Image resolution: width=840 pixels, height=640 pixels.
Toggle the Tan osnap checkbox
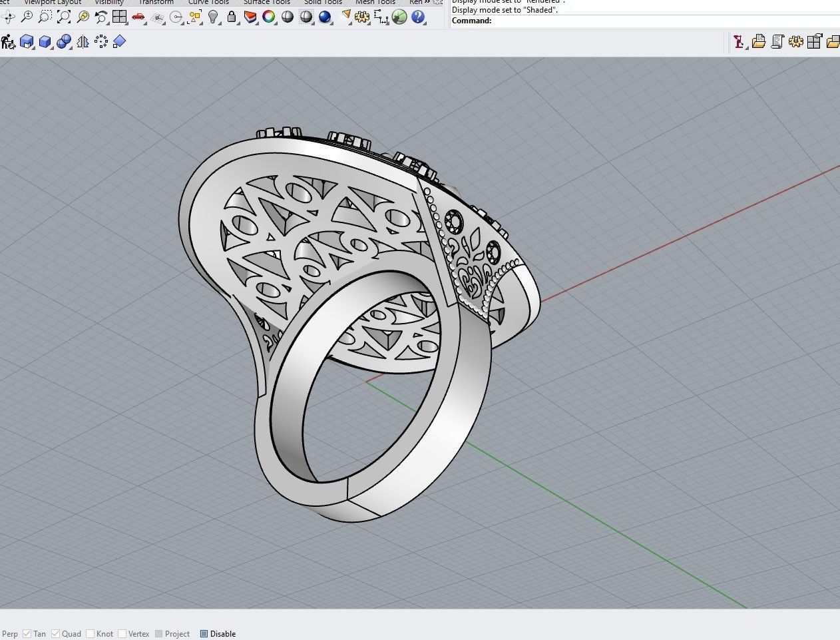pos(27,633)
